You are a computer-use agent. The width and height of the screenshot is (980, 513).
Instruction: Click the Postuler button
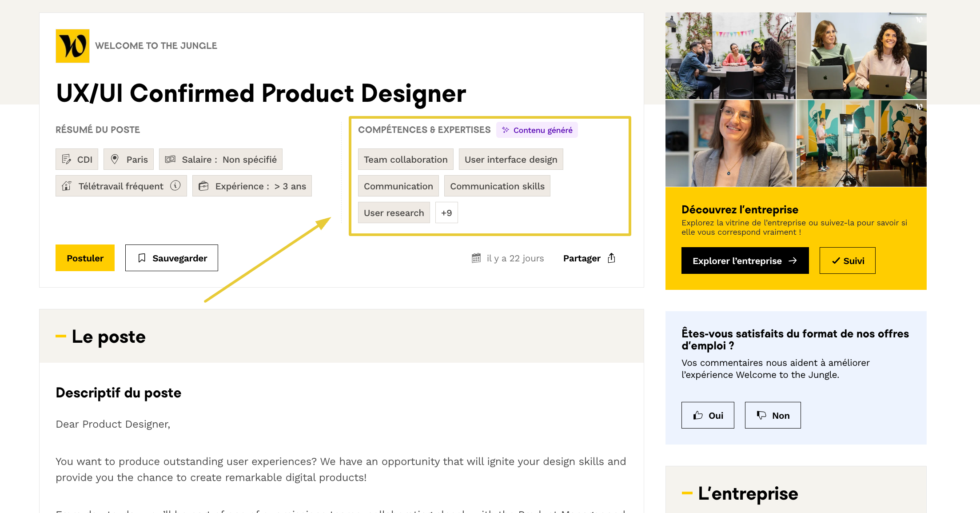coord(85,258)
